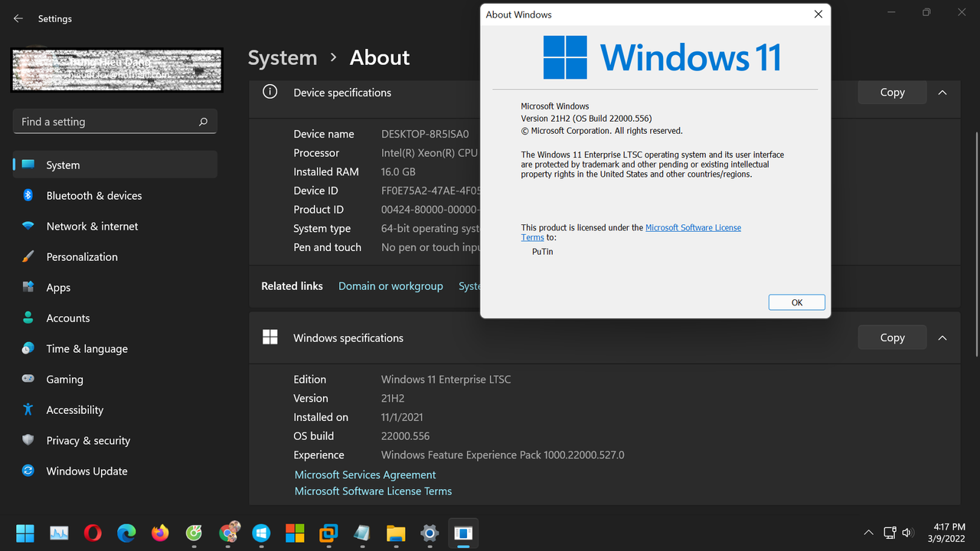Click the active About Windows taskbar icon
The image size is (980, 551).
click(x=463, y=533)
